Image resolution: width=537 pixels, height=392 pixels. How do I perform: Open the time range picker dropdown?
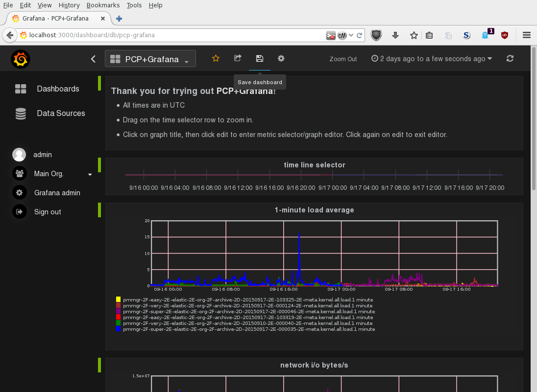432,59
